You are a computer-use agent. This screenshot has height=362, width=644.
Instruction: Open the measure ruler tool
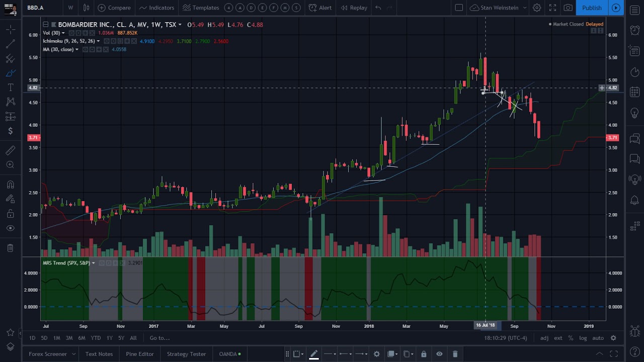(x=10, y=150)
